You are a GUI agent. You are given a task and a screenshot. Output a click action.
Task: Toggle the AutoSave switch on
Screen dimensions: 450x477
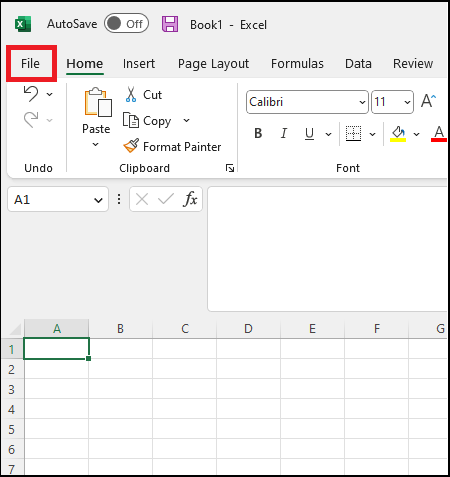pos(126,23)
